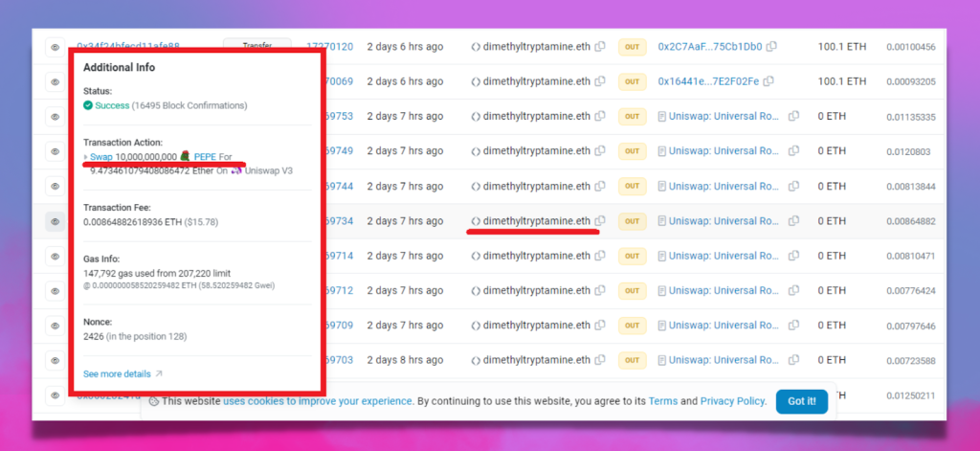
Task: Click the eye icon for the first transaction row
Action: point(55,47)
